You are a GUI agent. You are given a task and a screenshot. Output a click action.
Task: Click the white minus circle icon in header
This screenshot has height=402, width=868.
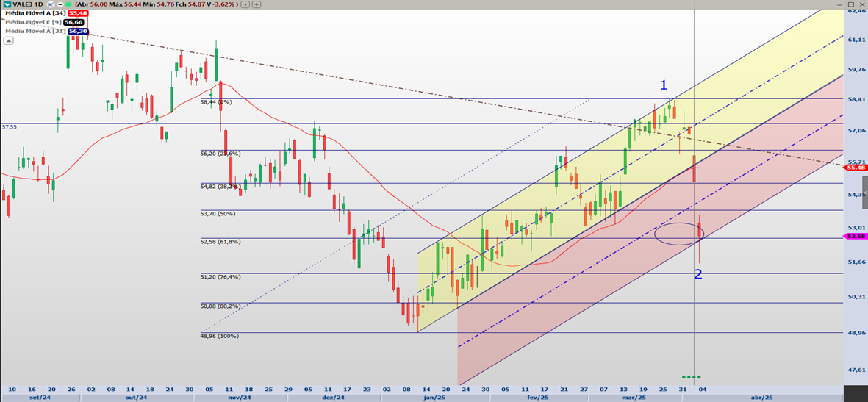click(60, 4)
